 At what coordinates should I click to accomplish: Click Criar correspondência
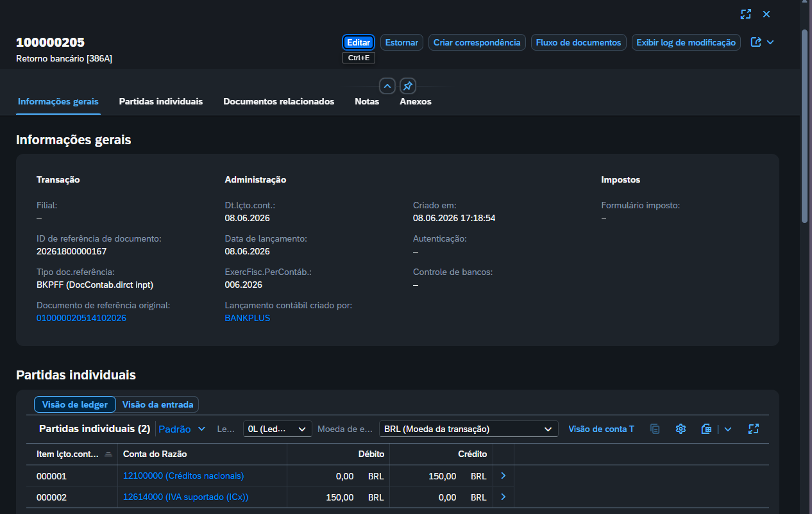tap(477, 42)
